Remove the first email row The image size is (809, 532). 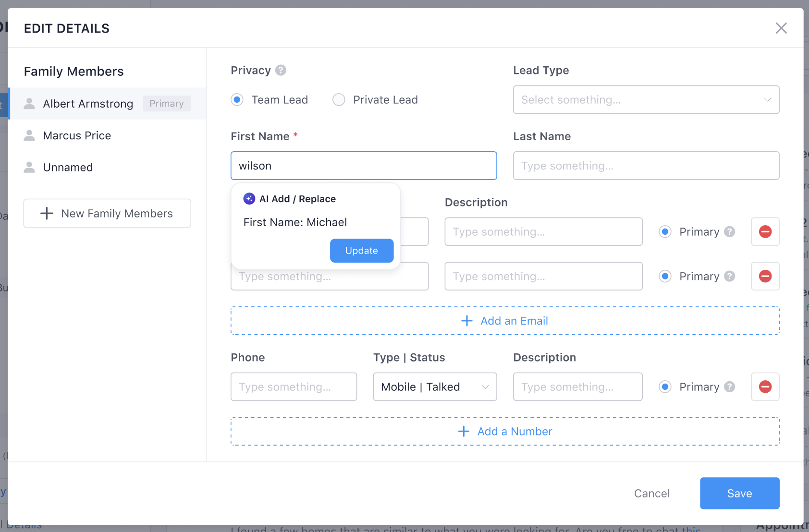click(765, 232)
